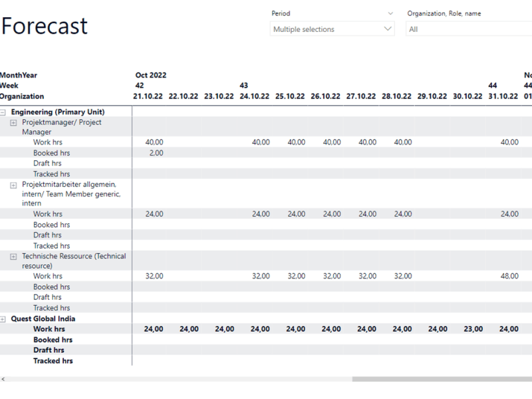The height and width of the screenshot is (399, 532).
Task: Expand the Projektmitarbeiter allgemein section
Action: coord(13,185)
